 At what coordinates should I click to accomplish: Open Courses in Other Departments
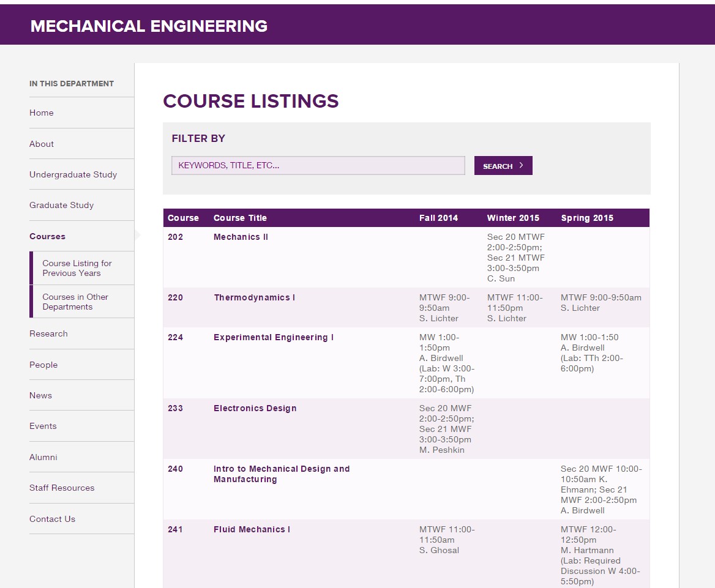(x=75, y=302)
